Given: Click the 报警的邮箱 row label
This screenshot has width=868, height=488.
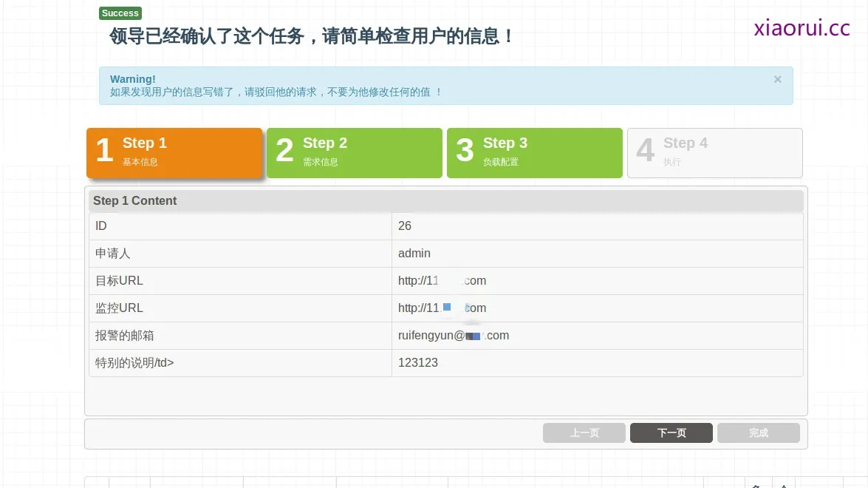Looking at the screenshot, I should (125, 335).
